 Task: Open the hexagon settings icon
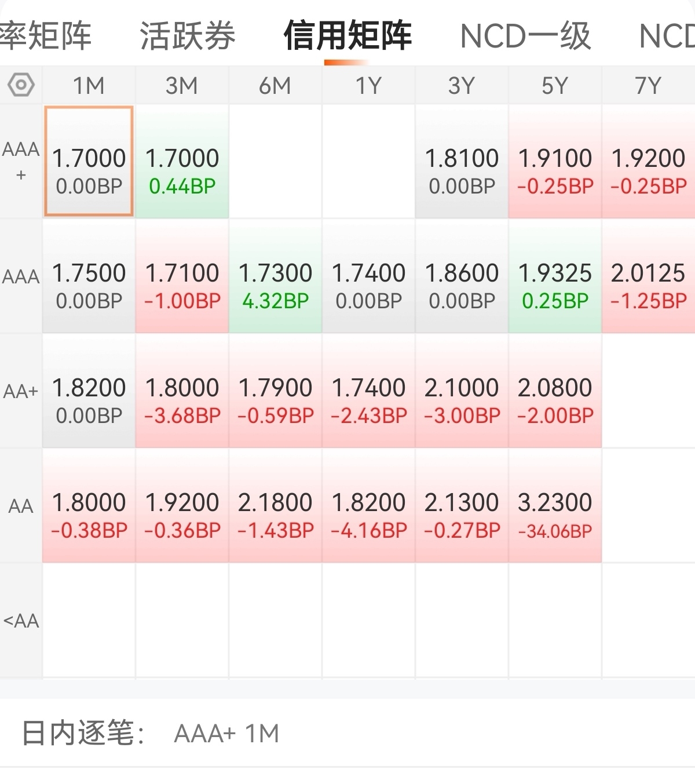21,85
